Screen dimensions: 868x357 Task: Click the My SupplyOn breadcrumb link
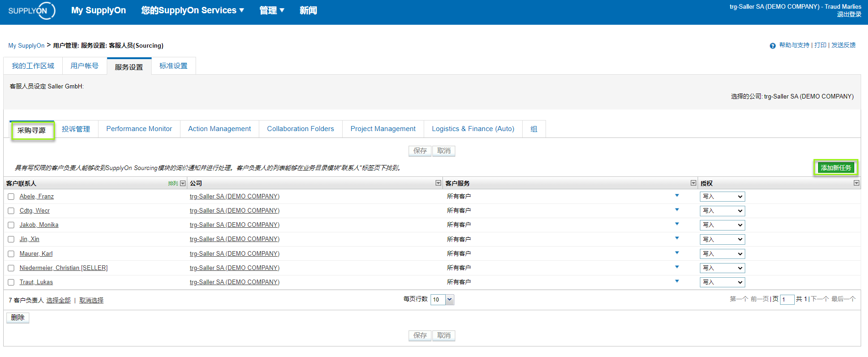tap(27, 45)
